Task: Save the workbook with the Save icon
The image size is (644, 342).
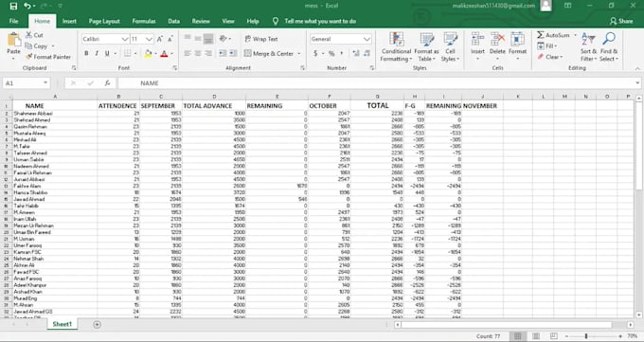Action: pyautogui.click(x=13, y=6)
